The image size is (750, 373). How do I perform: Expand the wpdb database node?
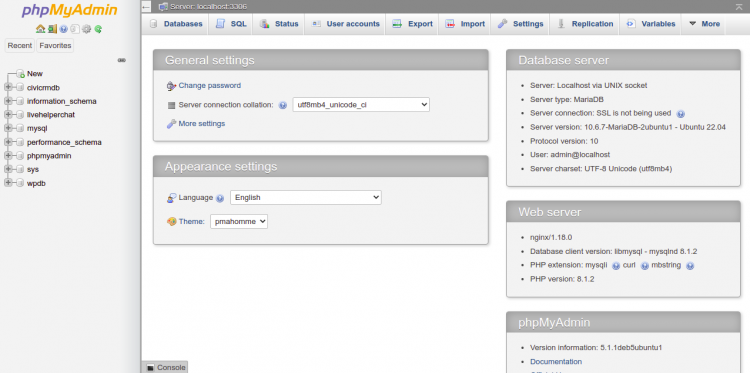[8, 183]
